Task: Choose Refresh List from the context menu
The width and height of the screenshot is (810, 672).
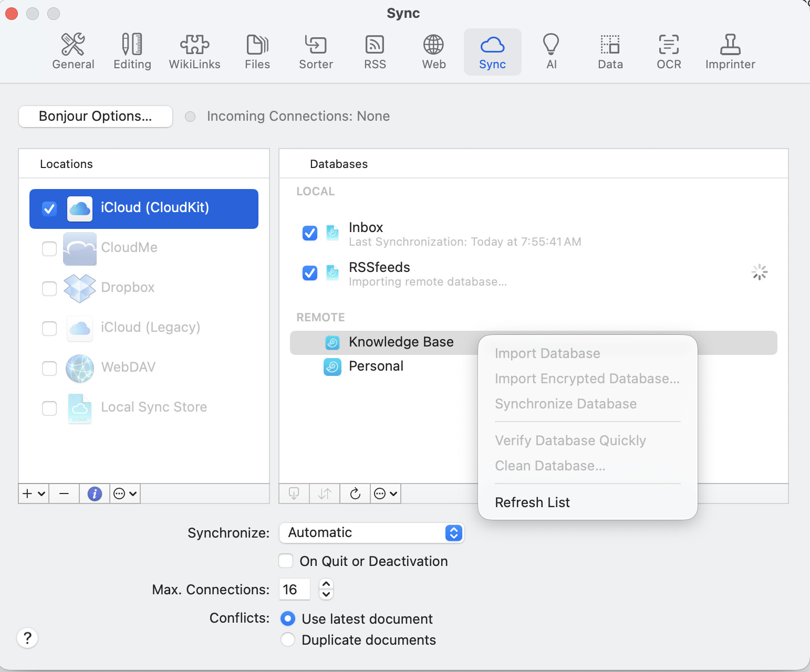Action: point(532,502)
